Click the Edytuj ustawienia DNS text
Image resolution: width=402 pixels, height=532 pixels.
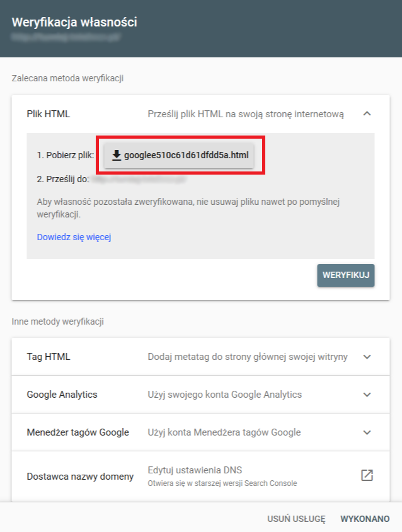195,470
